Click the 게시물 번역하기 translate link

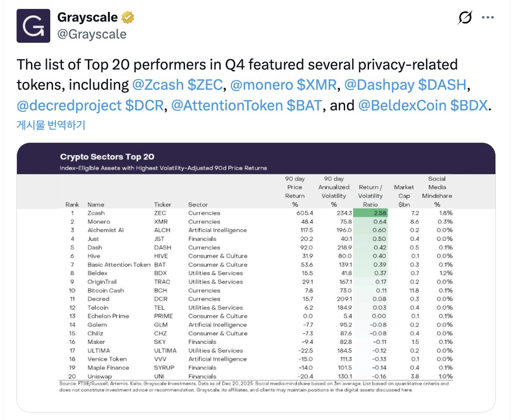pyautogui.click(x=51, y=125)
